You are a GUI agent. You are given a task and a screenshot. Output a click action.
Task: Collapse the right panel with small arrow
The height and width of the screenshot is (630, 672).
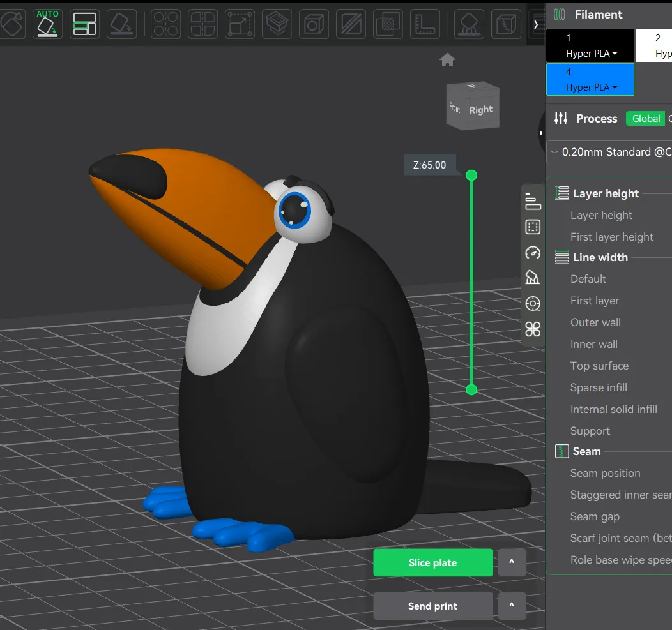pos(542,133)
